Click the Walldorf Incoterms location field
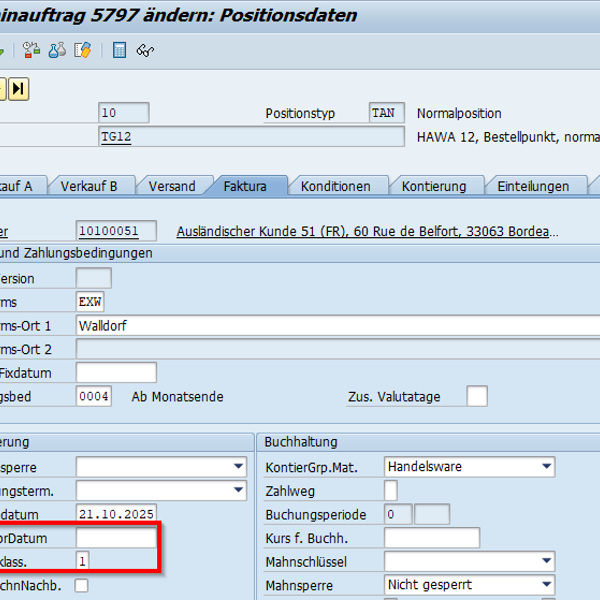Viewport: 600px width, 600px height. tap(338, 325)
